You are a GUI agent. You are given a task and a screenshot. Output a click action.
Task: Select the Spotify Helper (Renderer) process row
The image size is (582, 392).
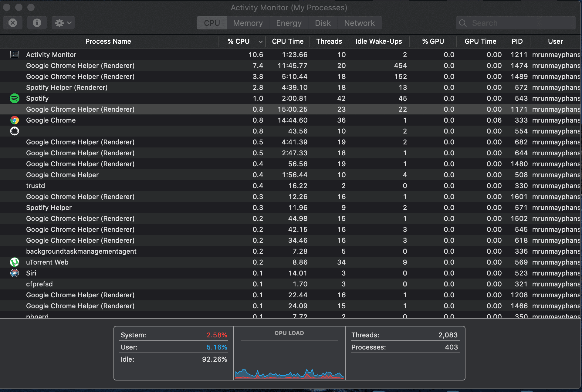(x=290, y=87)
